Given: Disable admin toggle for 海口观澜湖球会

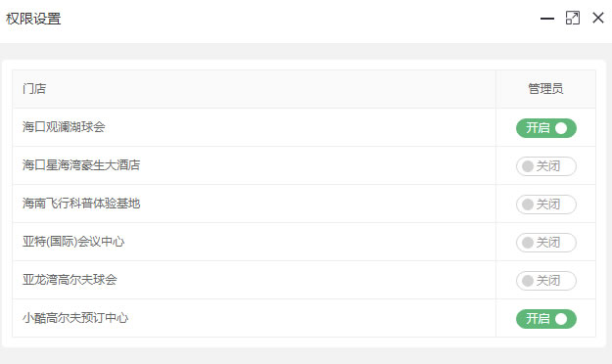Looking at the screenshot, I should tap(546, 128).
